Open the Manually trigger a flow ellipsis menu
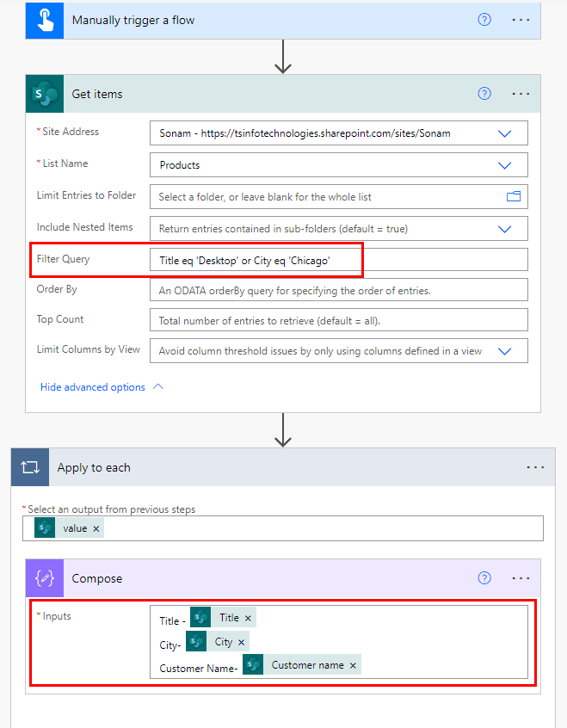 pos(521,20)
